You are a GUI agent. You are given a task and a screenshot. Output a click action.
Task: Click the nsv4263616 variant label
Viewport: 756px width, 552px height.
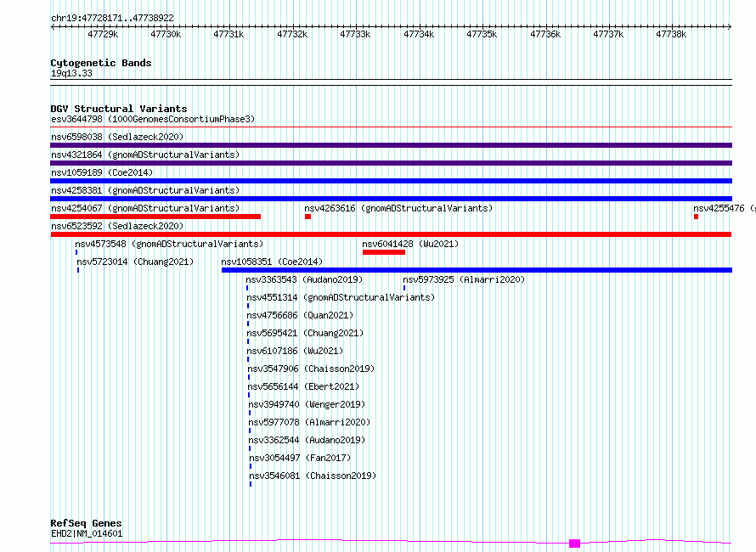(x=398, y=208)
